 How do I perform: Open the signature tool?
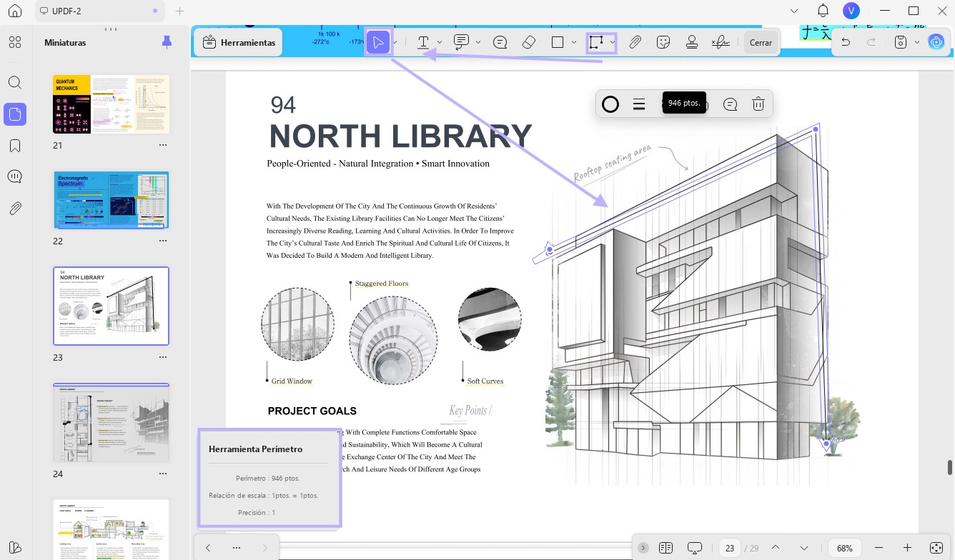[721, 42]
